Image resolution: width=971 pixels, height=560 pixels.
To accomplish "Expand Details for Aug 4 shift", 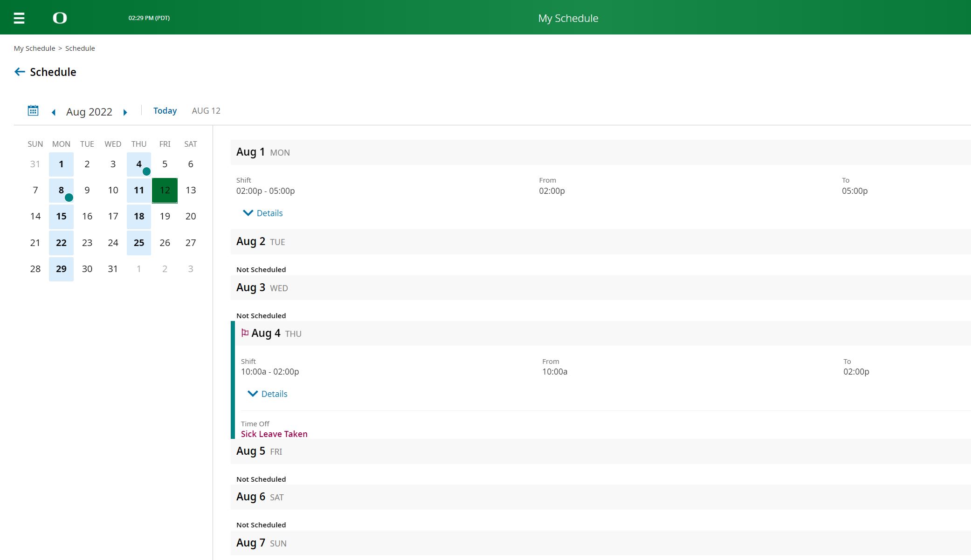I will pos(268,394).
